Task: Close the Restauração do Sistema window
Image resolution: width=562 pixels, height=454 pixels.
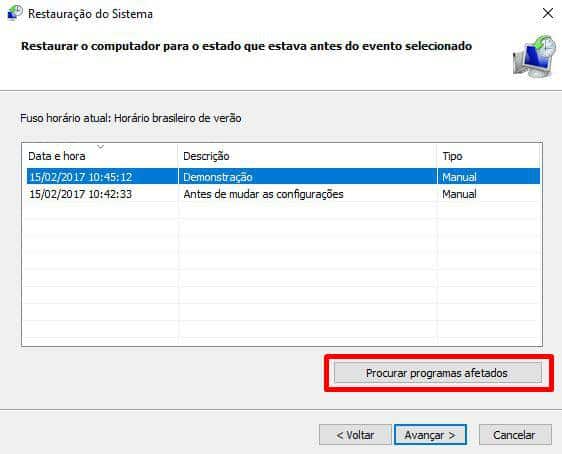Action: pos(548,14)
